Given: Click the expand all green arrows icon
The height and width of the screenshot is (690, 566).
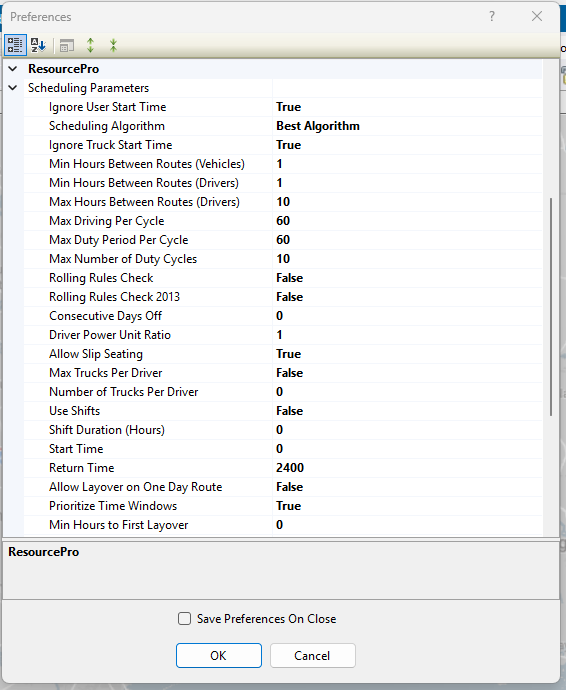Looking at the screenshot, I should pos(90,45).
